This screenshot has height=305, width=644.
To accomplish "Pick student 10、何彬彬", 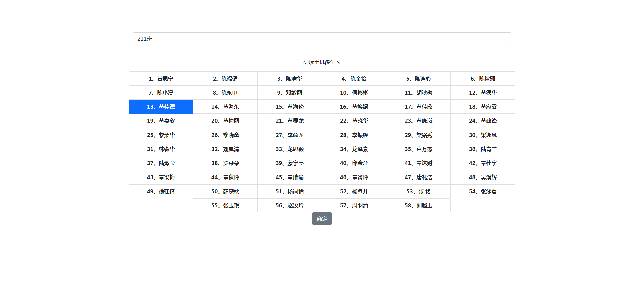I will tap(354, 93).
